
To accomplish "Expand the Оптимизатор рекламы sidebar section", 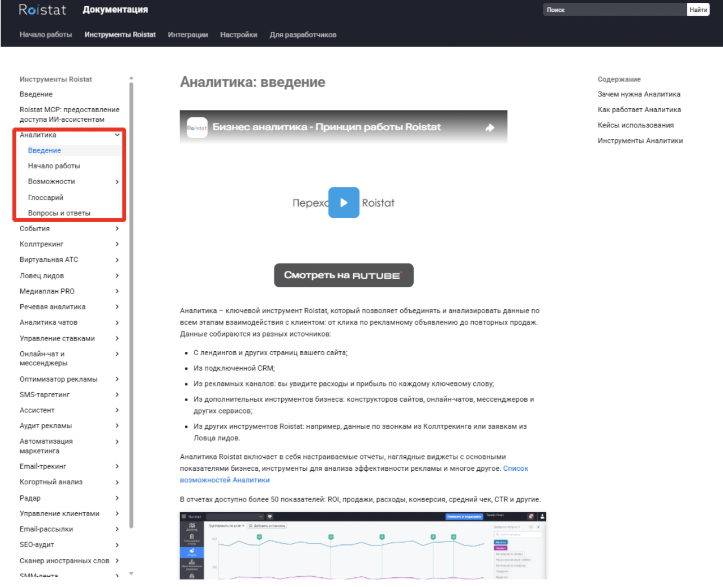I will [x=117, y=379].
